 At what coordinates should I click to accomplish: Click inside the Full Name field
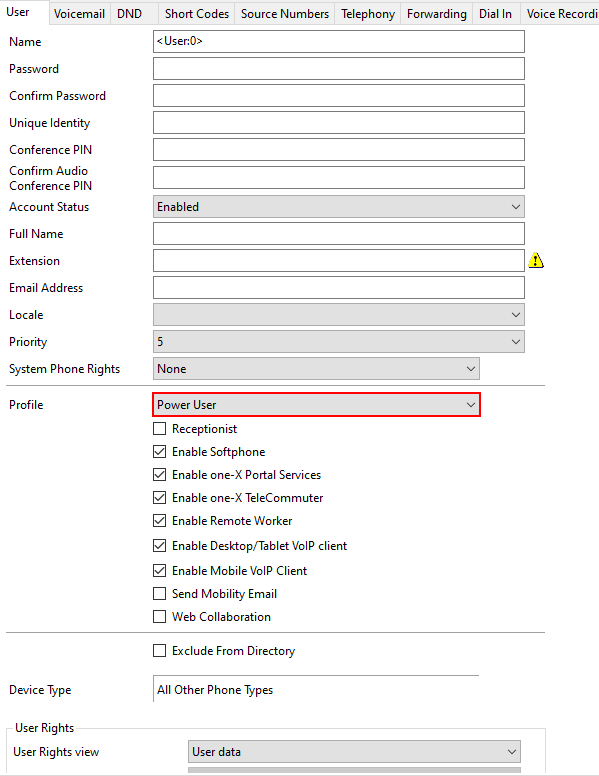point(339,234)
